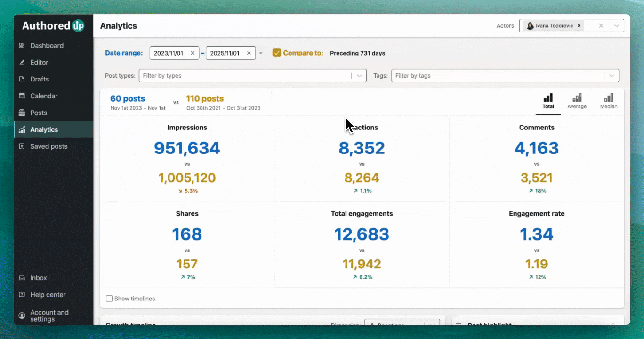The height and width of the screenshot is (339, 644).
Task: Open the Dashboard sidebar icon
Action: (22, 46)
